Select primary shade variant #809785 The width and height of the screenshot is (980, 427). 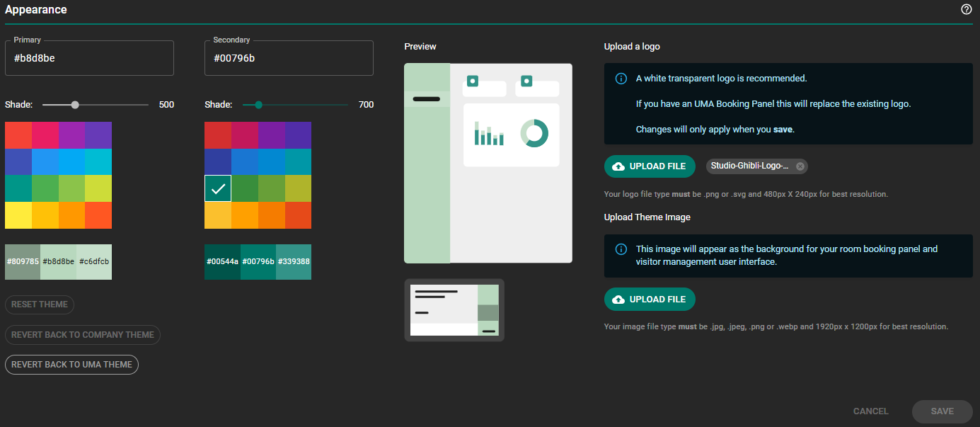pos(23,262)
